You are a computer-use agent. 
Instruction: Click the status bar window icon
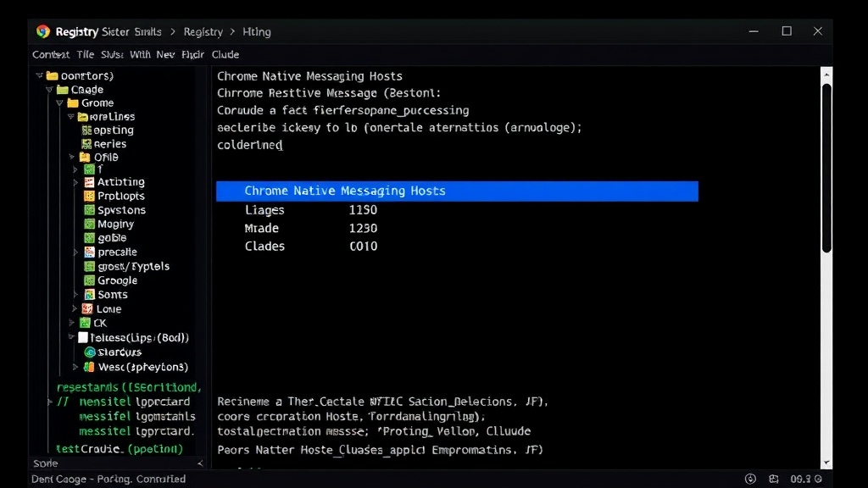click(774, 479)
